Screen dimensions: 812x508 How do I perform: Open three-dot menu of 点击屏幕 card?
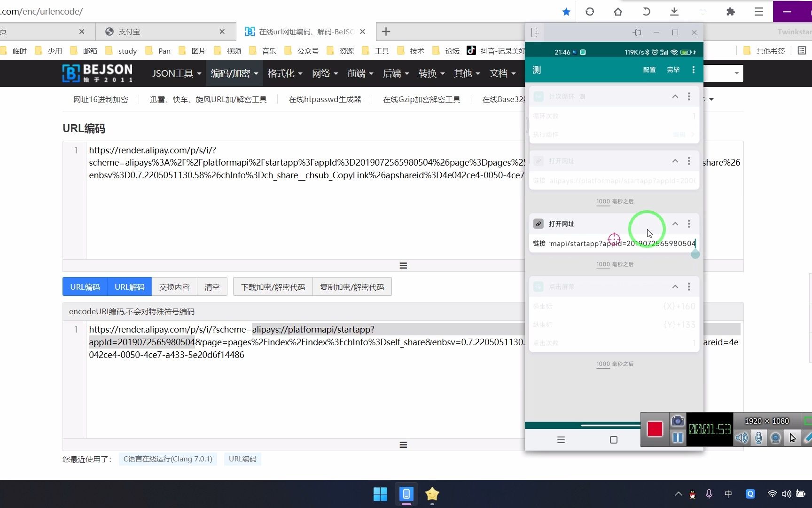click(689, 286)
